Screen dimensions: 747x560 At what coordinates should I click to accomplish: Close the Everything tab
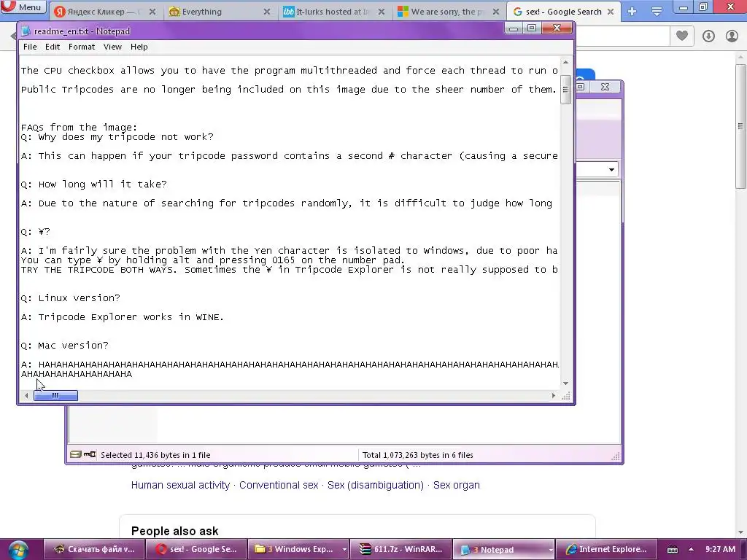[x=267, y=12]
